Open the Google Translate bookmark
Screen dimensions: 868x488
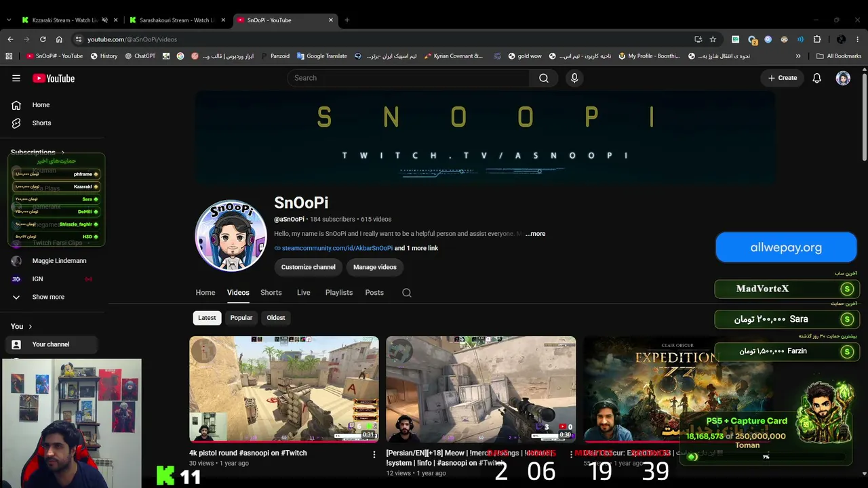pyautogui.click(x=322, y=56)
